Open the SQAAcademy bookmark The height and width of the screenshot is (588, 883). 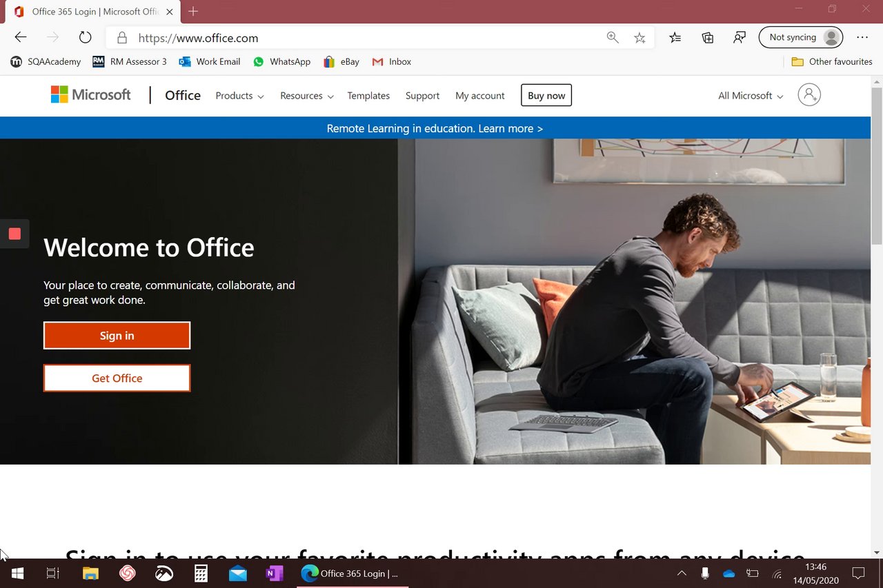(x=46, y=61)
